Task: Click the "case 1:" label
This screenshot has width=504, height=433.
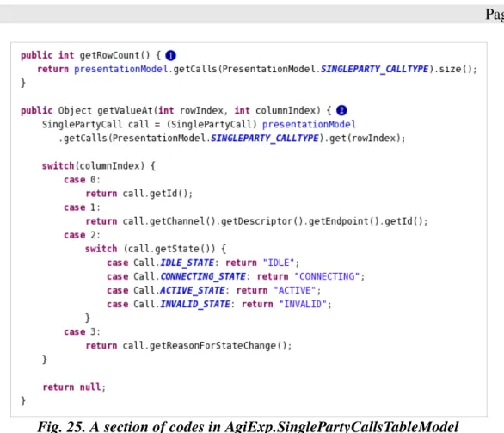Action: coord(82,207)
